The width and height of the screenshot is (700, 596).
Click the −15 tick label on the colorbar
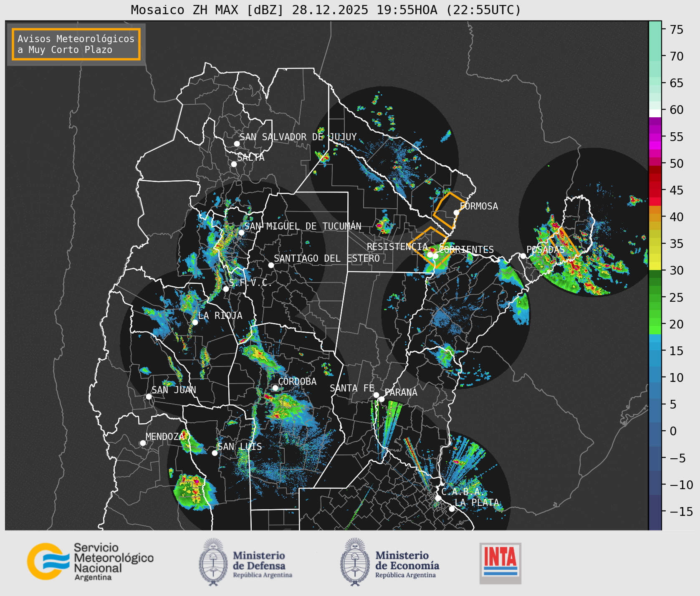tap(681, 512)
